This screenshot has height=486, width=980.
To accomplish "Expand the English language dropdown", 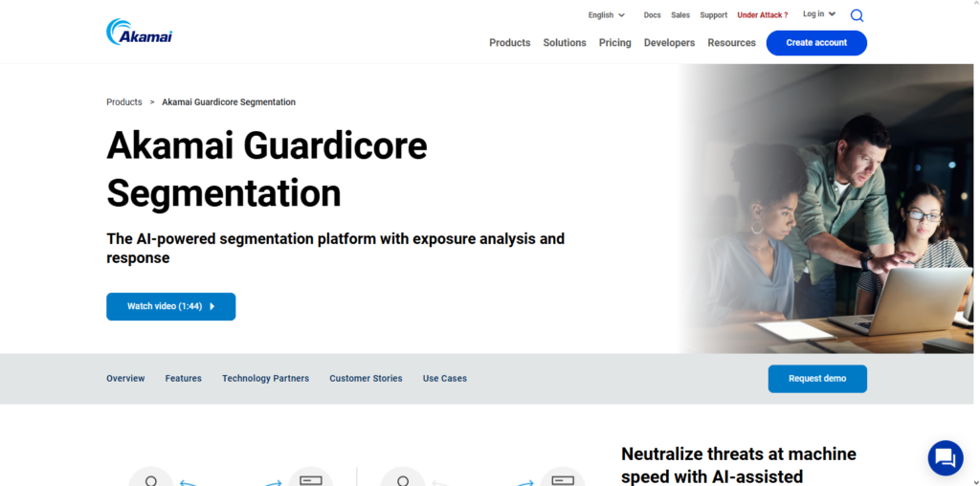I will 606,15.
